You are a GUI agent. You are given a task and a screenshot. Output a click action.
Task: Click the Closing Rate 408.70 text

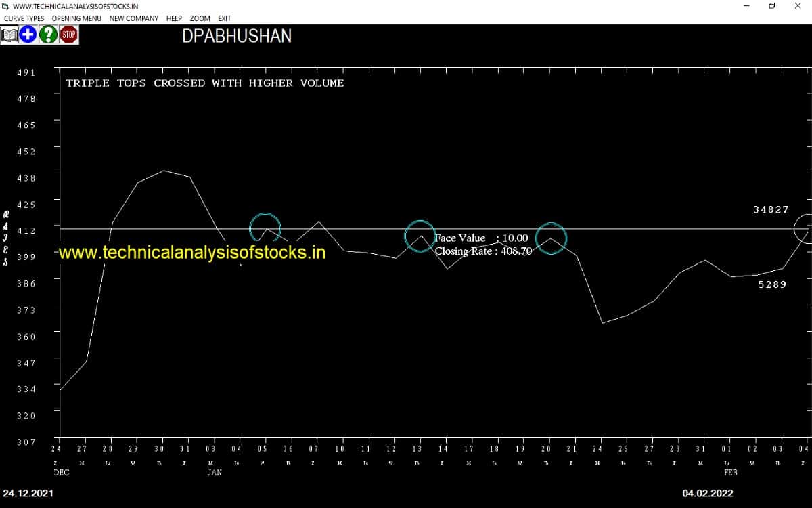pos(483,251)
